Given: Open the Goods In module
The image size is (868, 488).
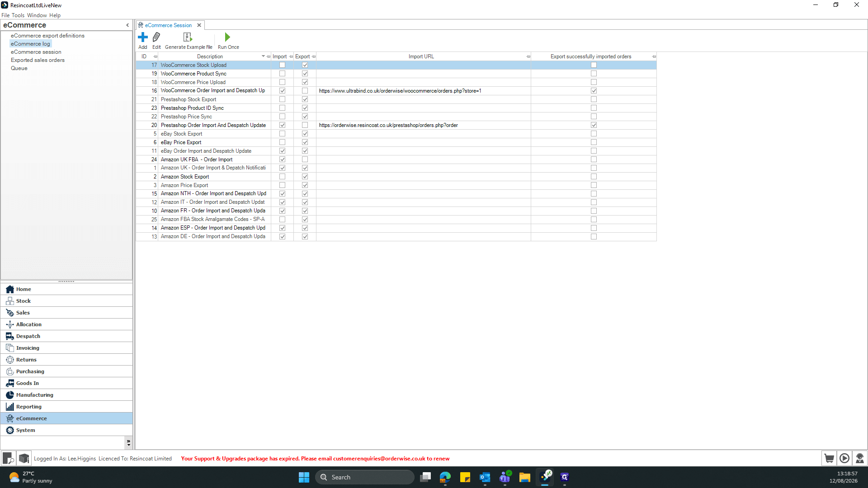Looking at the screenshot, I should tap(66, 383).
